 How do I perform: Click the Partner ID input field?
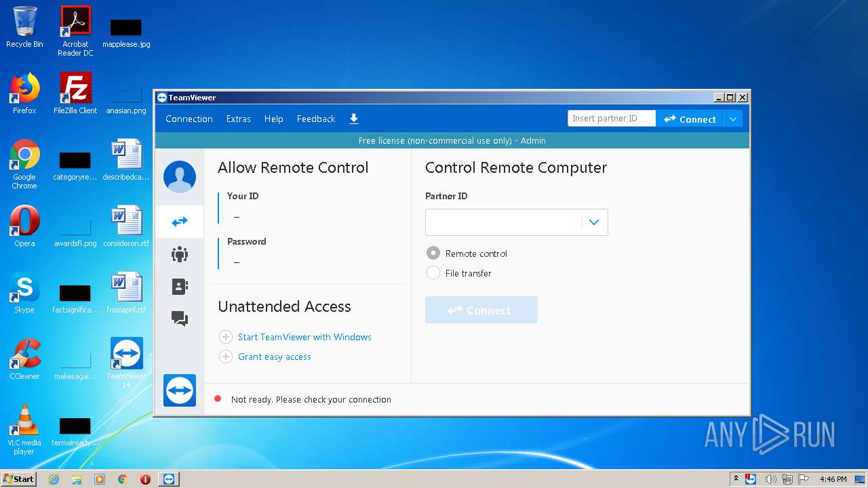[503, 222]
